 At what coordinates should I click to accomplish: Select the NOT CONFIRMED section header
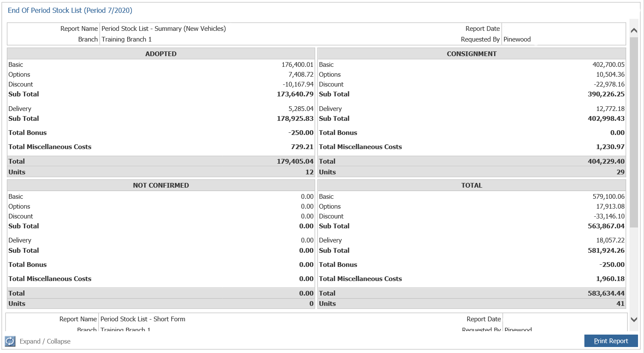(161, 185)
